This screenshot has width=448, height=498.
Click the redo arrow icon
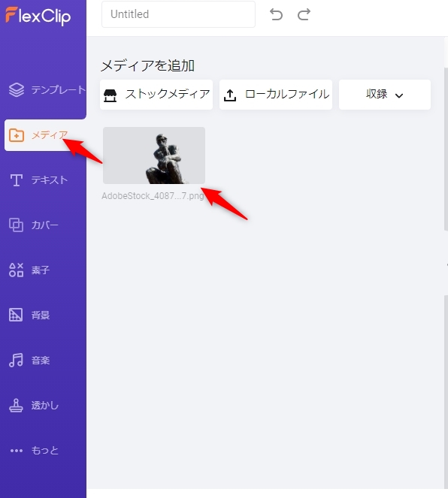pyautogui.click(x=304, y=14)
